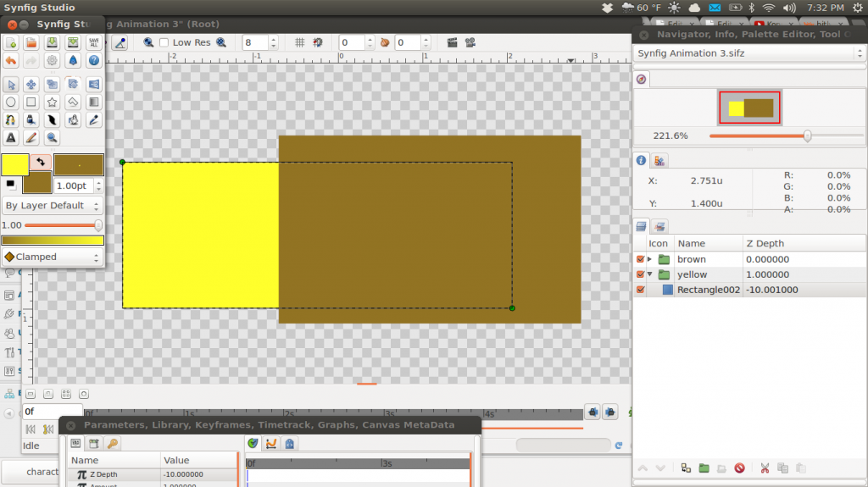Select the Scale tool
The height and width of the screenshot is (487, 868).
[x=52, y=85]
